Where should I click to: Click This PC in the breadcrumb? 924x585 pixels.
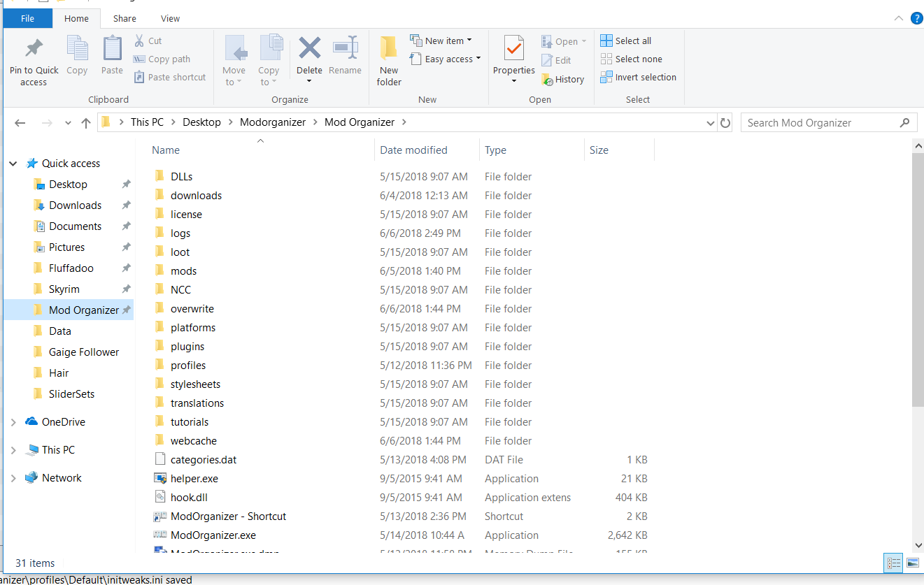tap(147, 122)
